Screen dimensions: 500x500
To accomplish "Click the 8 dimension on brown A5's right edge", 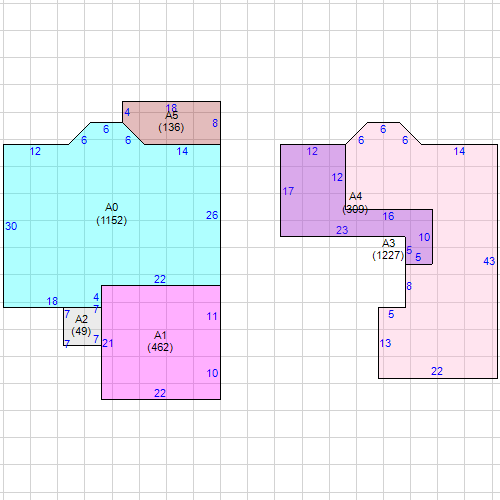I will tap(215, 123).
